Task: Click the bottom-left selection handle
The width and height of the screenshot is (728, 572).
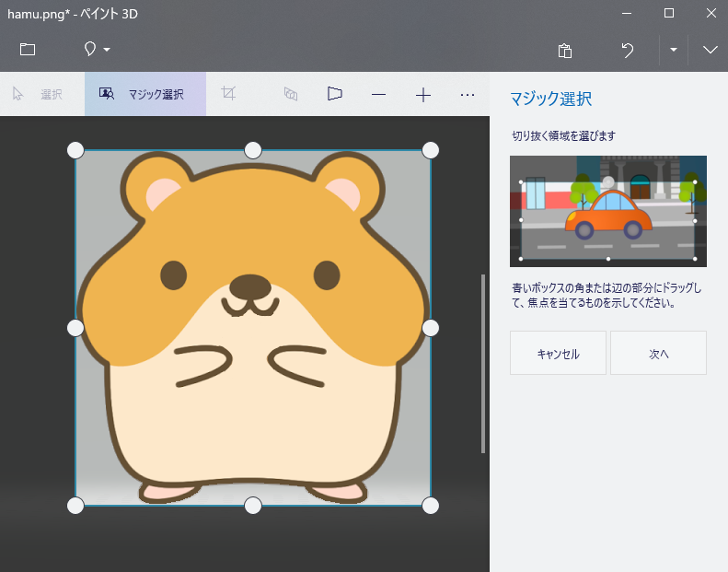Action: tap(75, 506)
